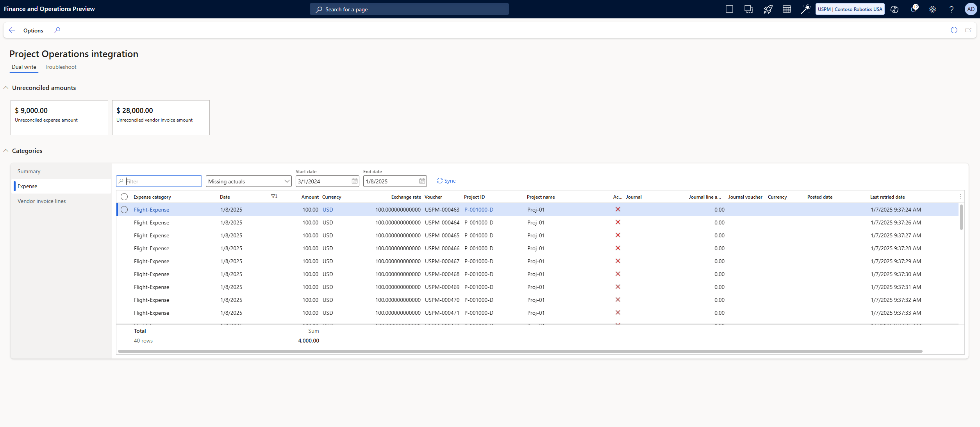This screenshot has width=980, height=427.
Task: Click the grid table icon in header
Action: [787, 9]
